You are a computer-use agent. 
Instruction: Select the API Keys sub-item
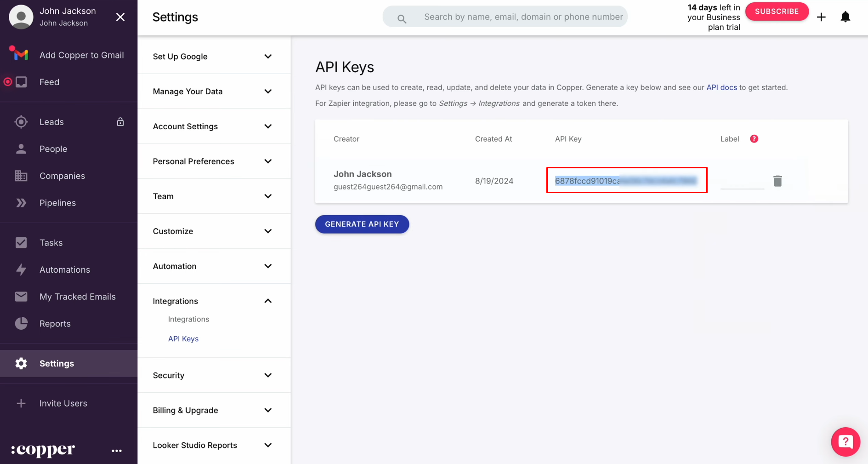(x=183, y=339)
